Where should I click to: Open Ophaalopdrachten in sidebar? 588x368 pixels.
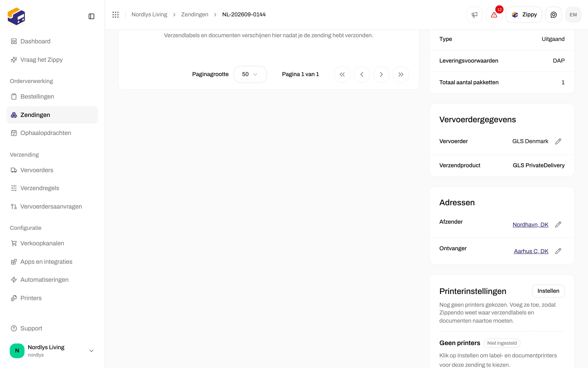52,133
